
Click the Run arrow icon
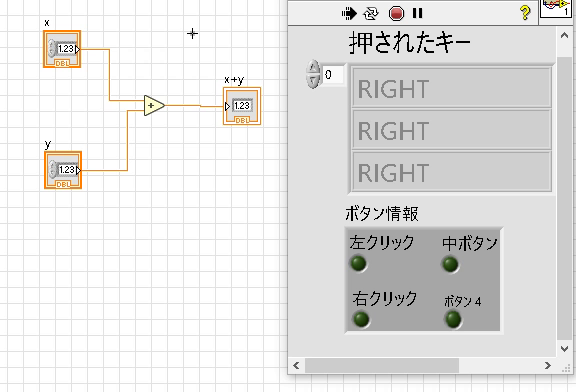(349, 14)
